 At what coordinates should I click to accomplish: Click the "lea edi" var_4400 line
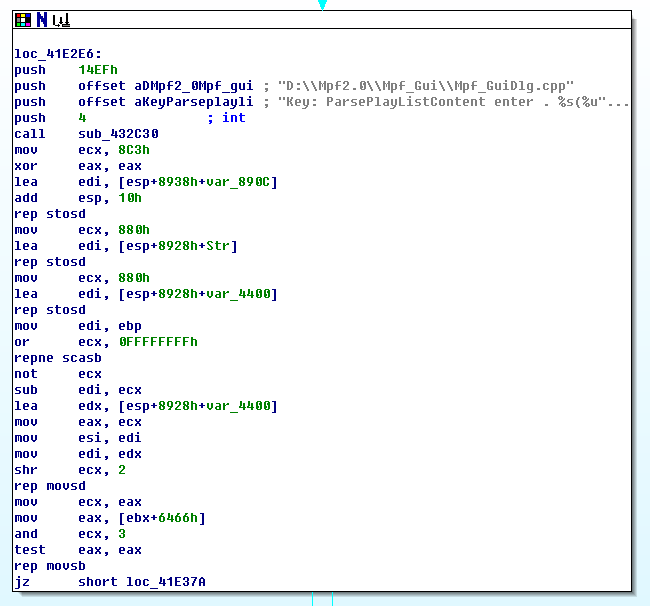146,294
